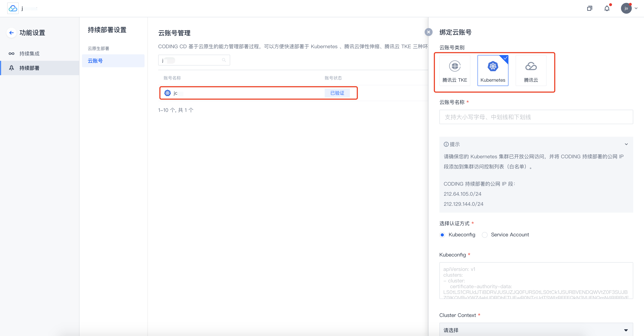Click the 212.129.144.0/24 IP text
The width and height of the screenshot is (644, 336).
tap(463, 204)
